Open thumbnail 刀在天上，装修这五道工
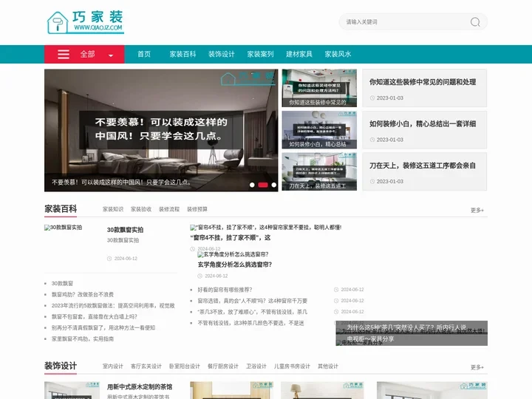 (319, 171)
